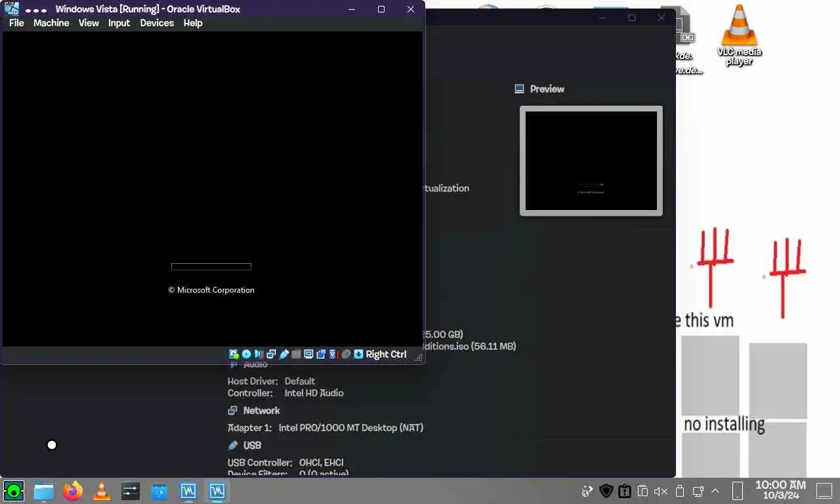Switch to the highlighted VirtualBox taskbar entry

coord(217,491)
